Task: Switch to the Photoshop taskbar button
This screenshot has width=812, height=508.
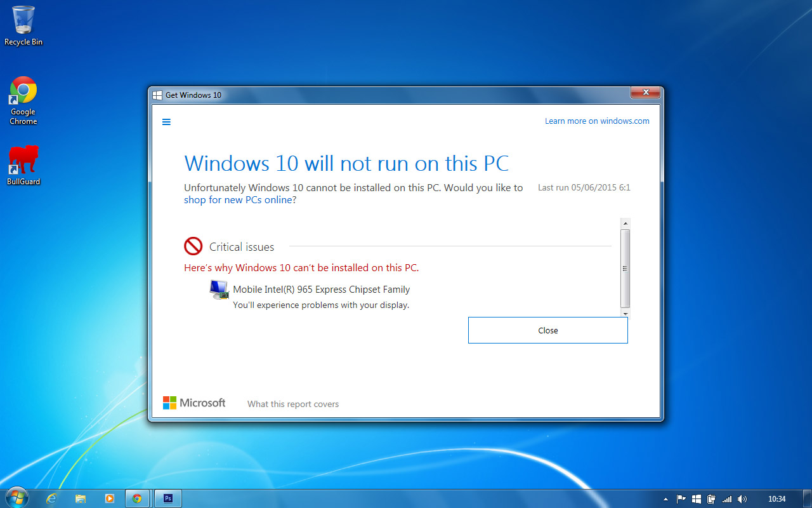Action: 168,498
